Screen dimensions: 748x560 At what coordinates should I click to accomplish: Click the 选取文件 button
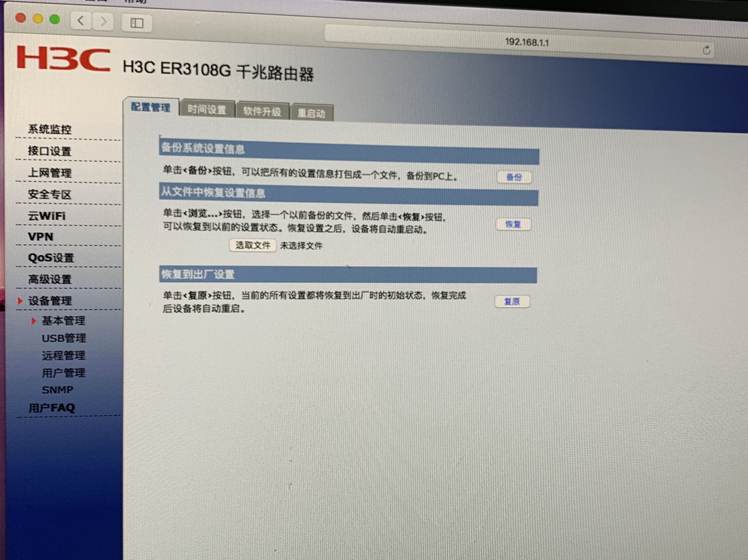tap(253, 245)
